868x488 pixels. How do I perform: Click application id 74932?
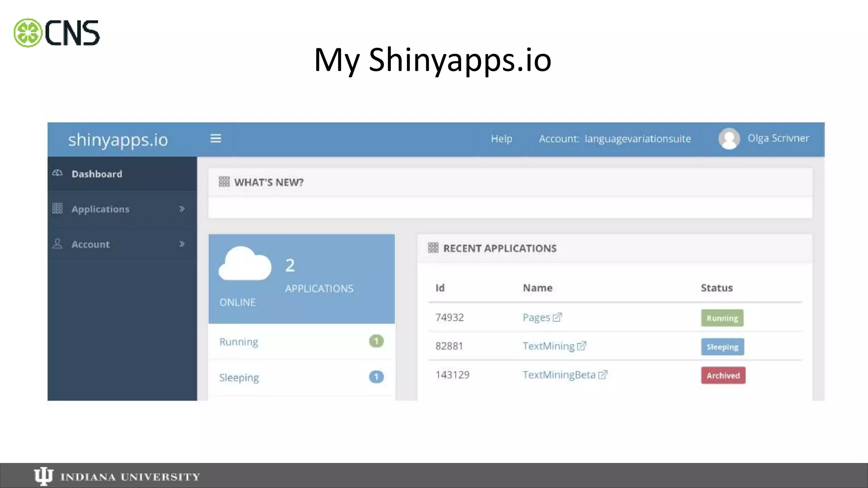450,317
